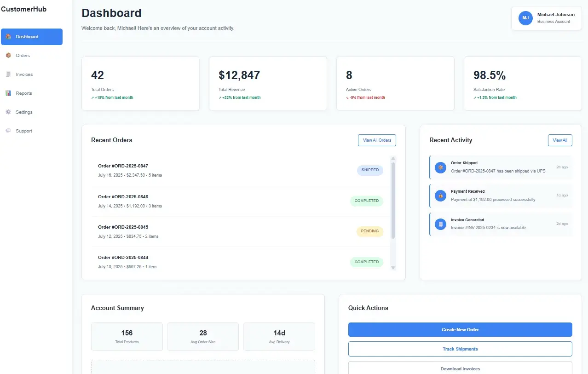The width and height of the screenshot is (588, 374).
Task: Go to the Reports section
Action: coord(23,93)
